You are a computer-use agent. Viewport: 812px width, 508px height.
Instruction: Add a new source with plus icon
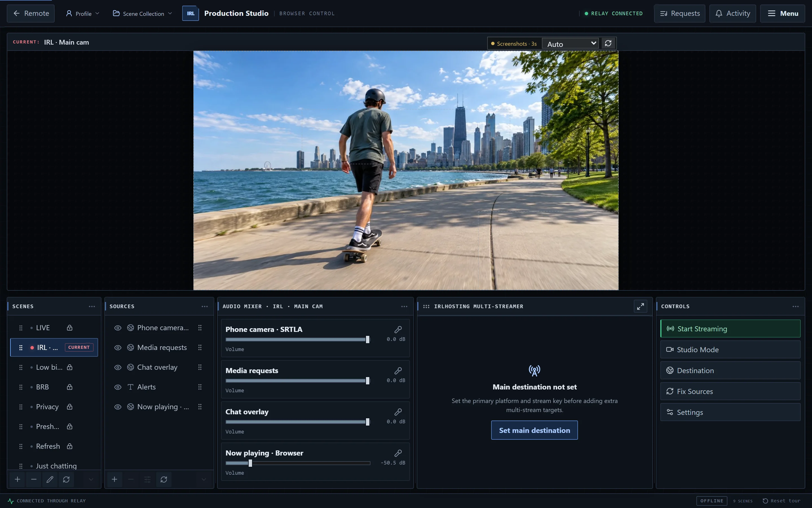click(x=114, y=479)
